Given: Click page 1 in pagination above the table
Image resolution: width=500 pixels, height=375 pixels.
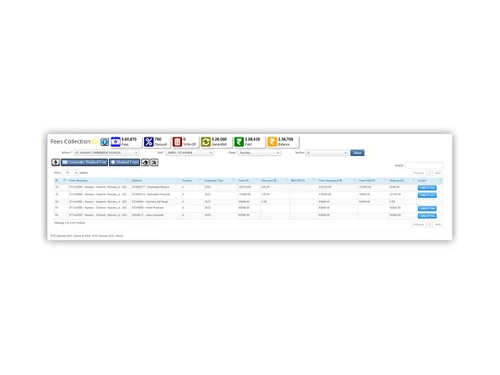Looking at the screenshot, I should click(x=430, y=173).
